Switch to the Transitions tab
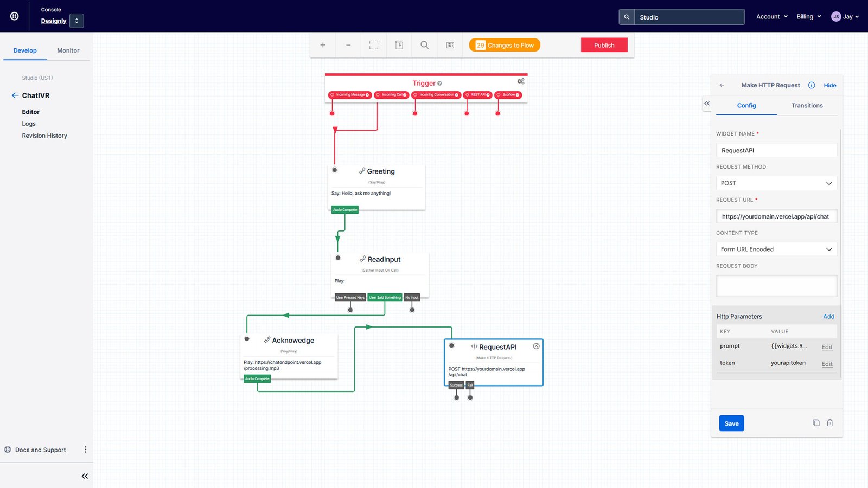The image size is (868, 488). pyautogui.click(x=807, y=105)
